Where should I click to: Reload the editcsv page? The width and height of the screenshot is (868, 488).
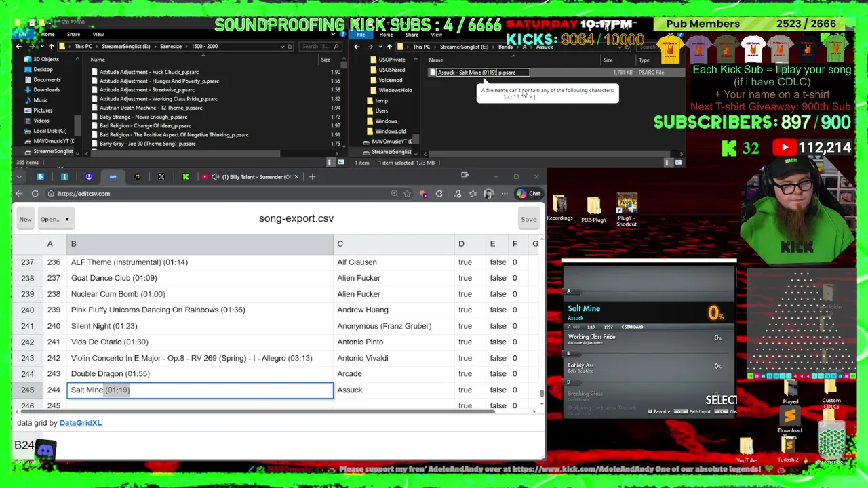coord(35,194)
